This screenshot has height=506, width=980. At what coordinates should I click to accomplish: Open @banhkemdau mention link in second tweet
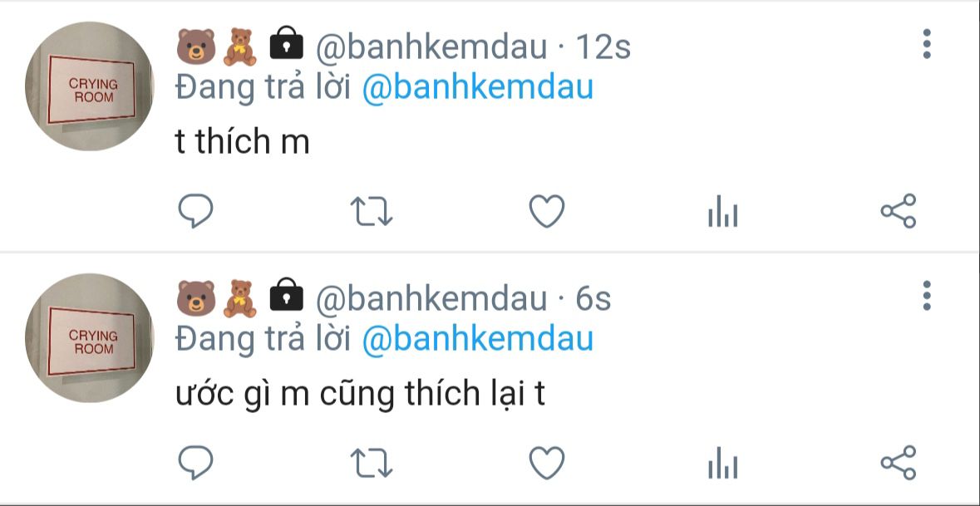click(477, 339)
